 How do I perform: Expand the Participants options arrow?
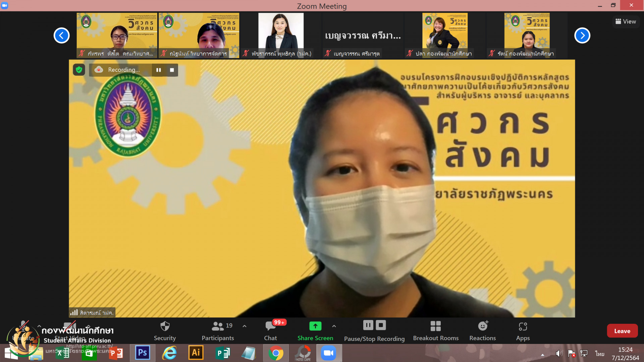pyautogui.click(x=245, y=326)
